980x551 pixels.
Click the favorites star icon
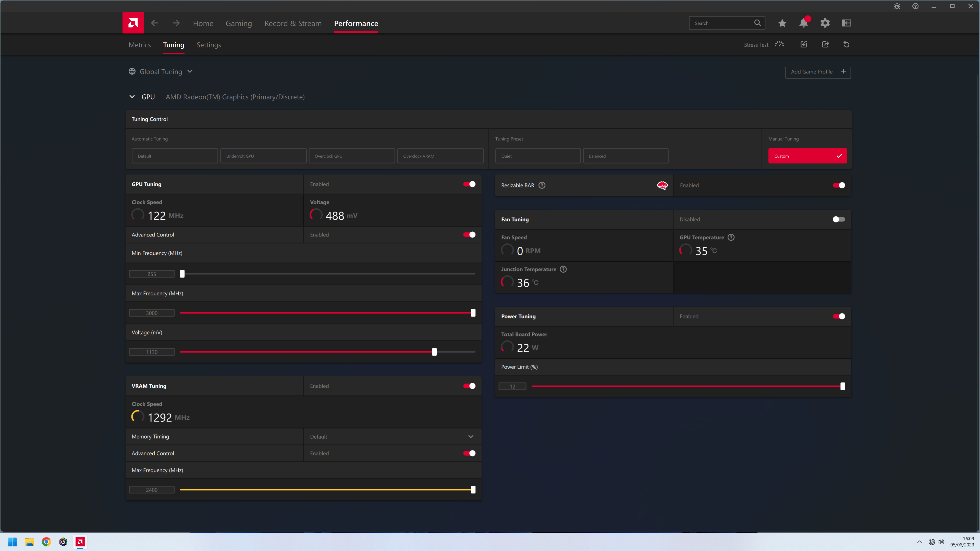click(782, 23)
